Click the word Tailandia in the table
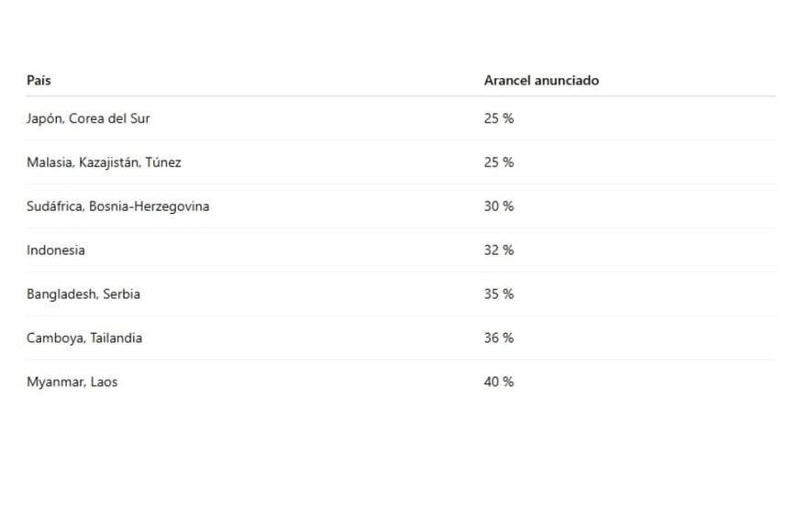 116,338
